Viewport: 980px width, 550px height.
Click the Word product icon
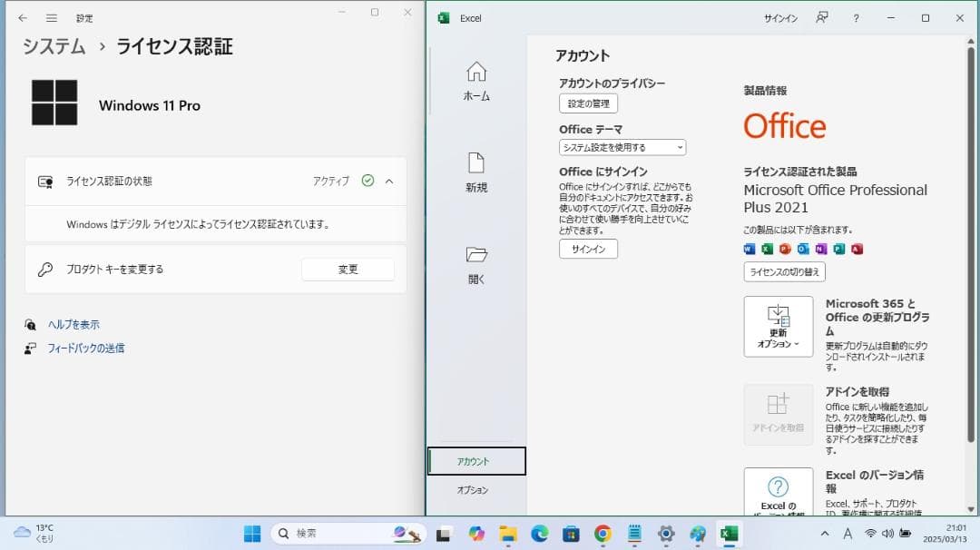coord(750,249)
